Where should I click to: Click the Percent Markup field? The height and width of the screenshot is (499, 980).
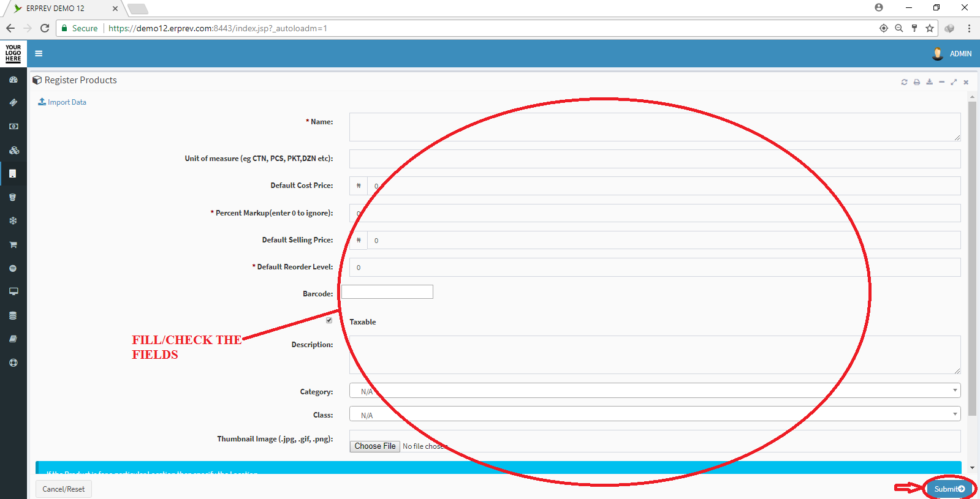(655, 213)
